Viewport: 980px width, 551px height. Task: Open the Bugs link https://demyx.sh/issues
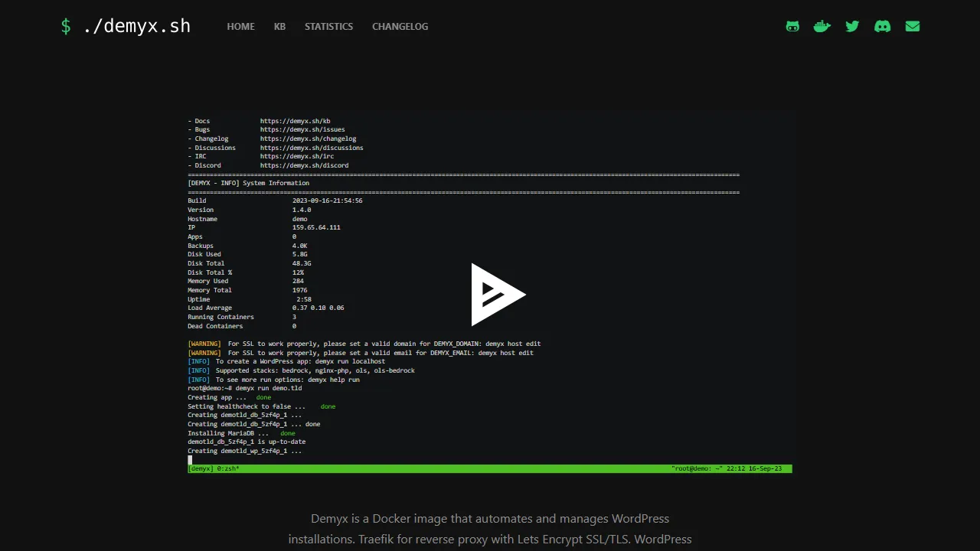pos(302,129)
